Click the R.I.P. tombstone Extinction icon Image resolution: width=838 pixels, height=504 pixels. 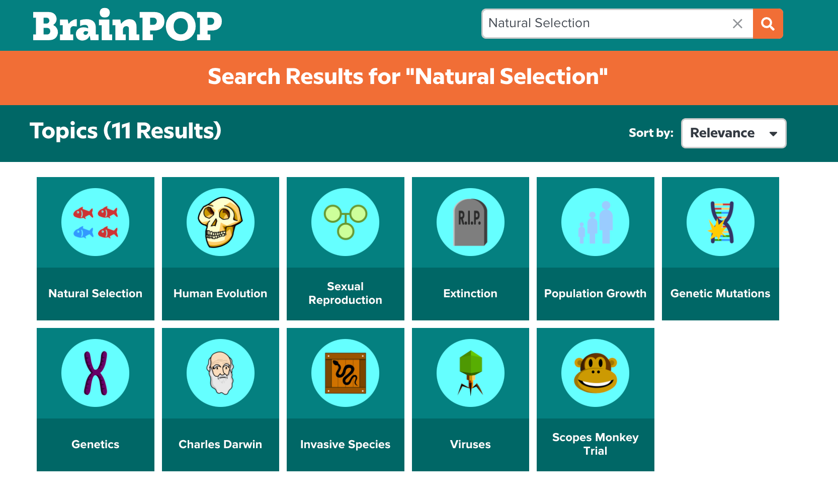coord(470,222)
